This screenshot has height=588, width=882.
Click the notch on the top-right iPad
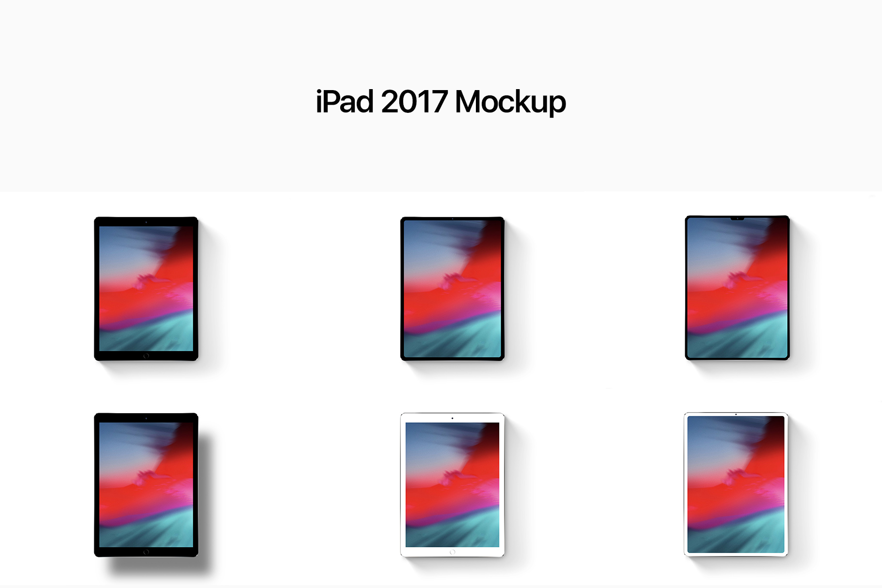737,218
